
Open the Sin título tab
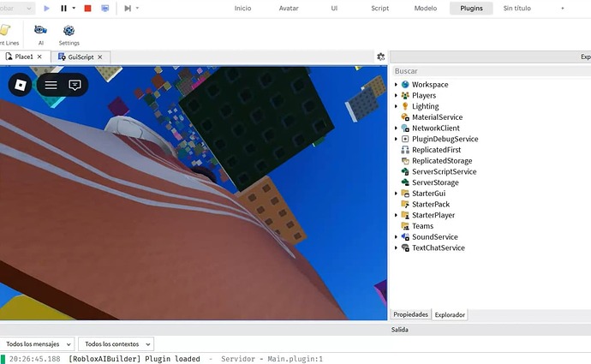pyautogui.click(x=516, y=9)
